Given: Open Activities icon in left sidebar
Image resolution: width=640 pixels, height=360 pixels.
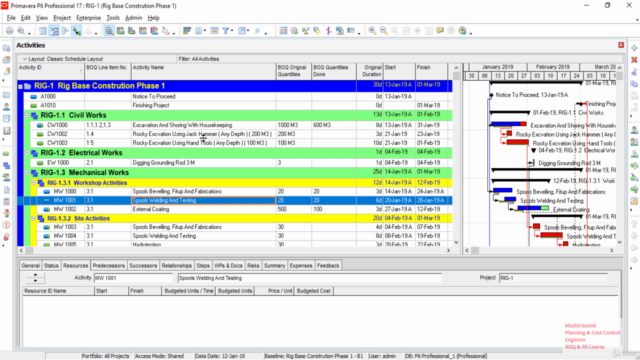Looking at the screenshot, I should click(x=7, y=153).
